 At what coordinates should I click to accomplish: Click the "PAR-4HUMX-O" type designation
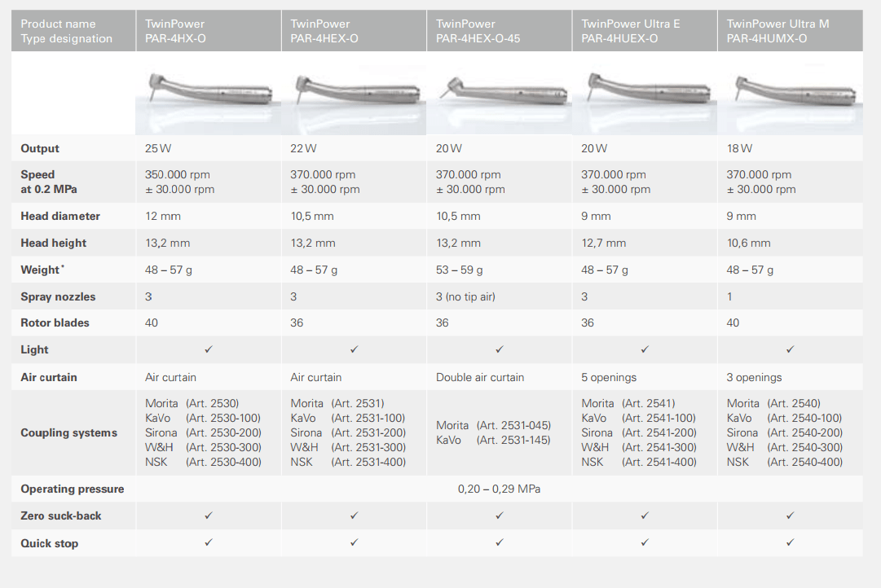pos(766,38)
